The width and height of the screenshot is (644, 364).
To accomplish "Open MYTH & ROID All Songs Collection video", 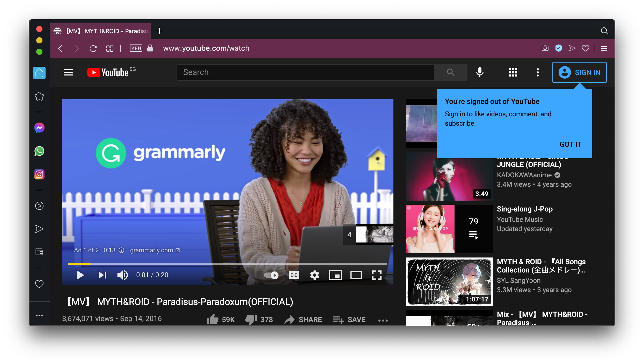I will pyautogui.click(x=541, y=266).
